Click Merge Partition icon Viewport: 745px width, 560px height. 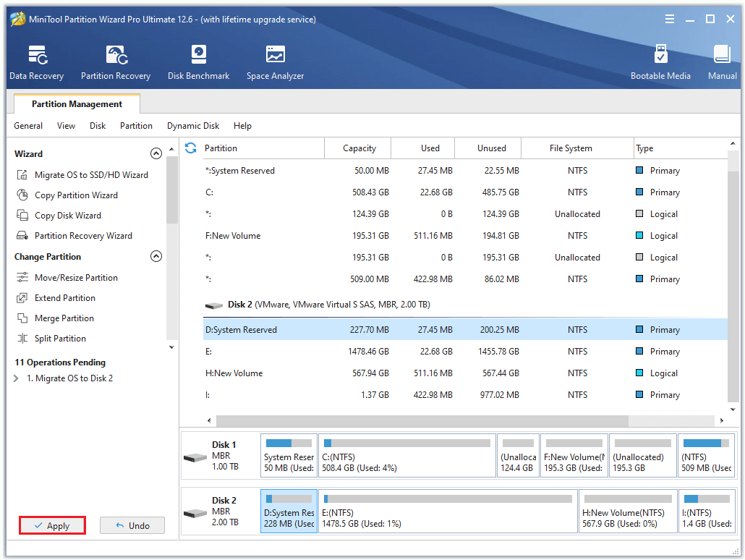point(22,318)
